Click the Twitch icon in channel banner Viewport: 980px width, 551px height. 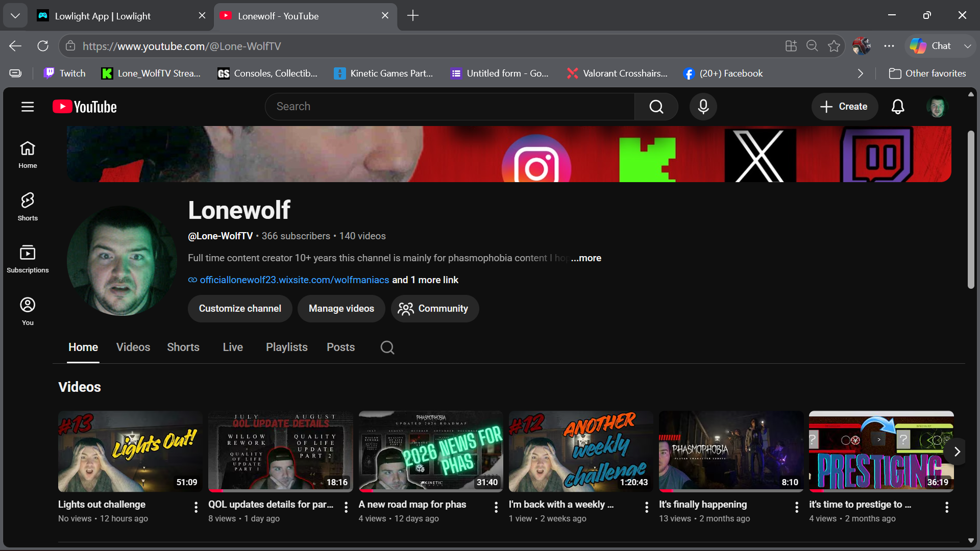(877, 155)
